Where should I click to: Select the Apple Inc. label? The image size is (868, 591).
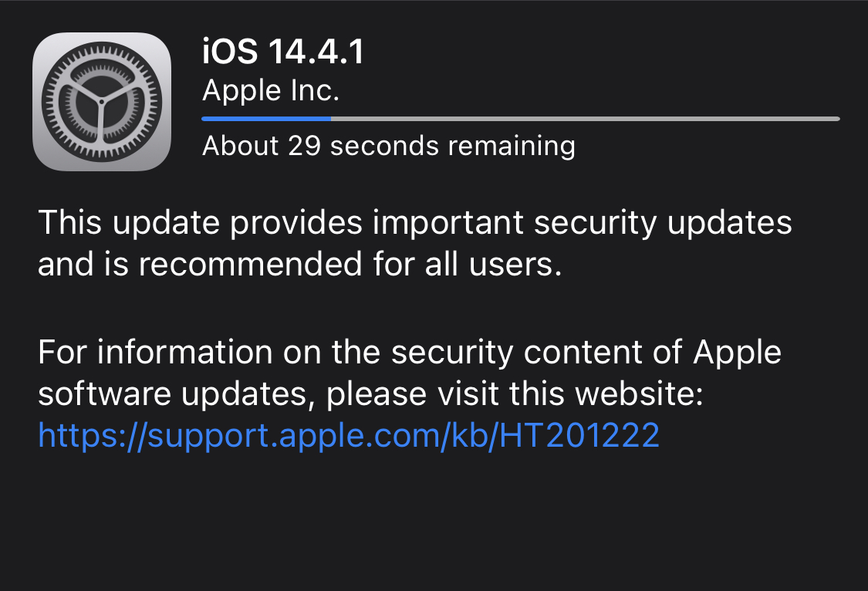coord(270,90)
